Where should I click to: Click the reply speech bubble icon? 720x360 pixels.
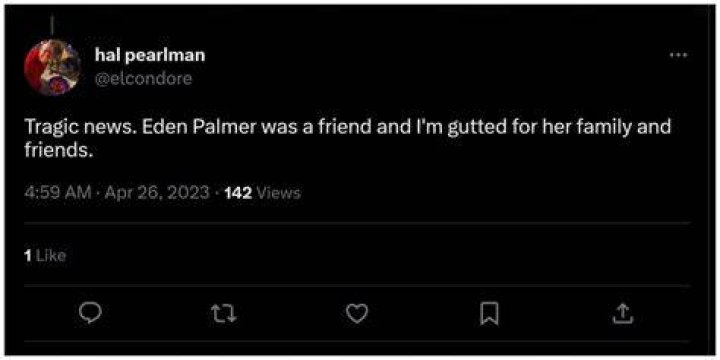click(x=90, y=314)
